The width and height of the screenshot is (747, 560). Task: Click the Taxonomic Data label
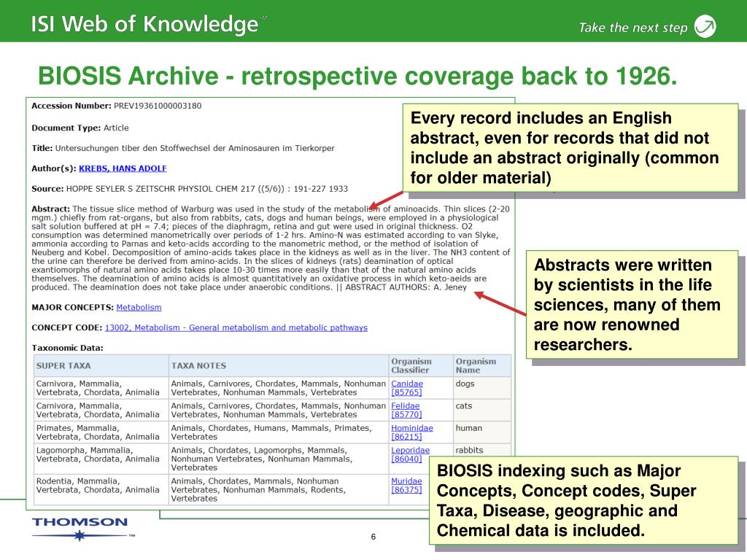[x=67, y=348]
